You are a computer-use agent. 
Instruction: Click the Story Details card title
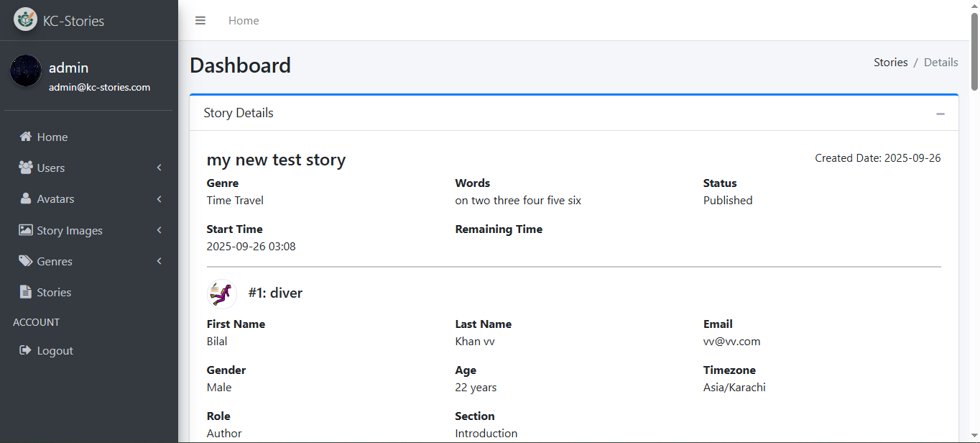coord(239,113)
